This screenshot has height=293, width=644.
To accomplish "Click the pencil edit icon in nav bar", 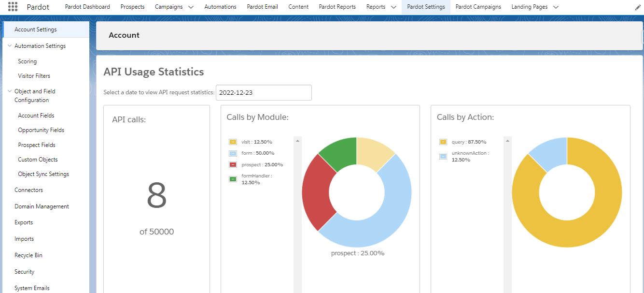I will point(638,7).
